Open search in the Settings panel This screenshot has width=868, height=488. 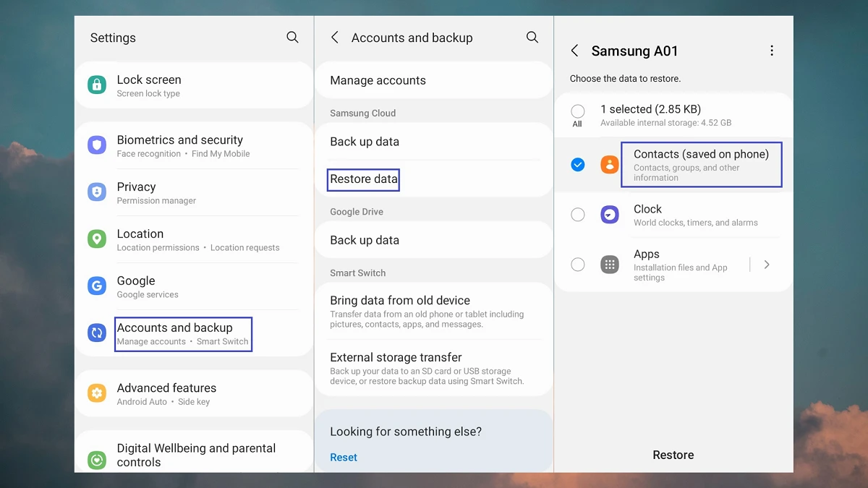tap(292, 37)
